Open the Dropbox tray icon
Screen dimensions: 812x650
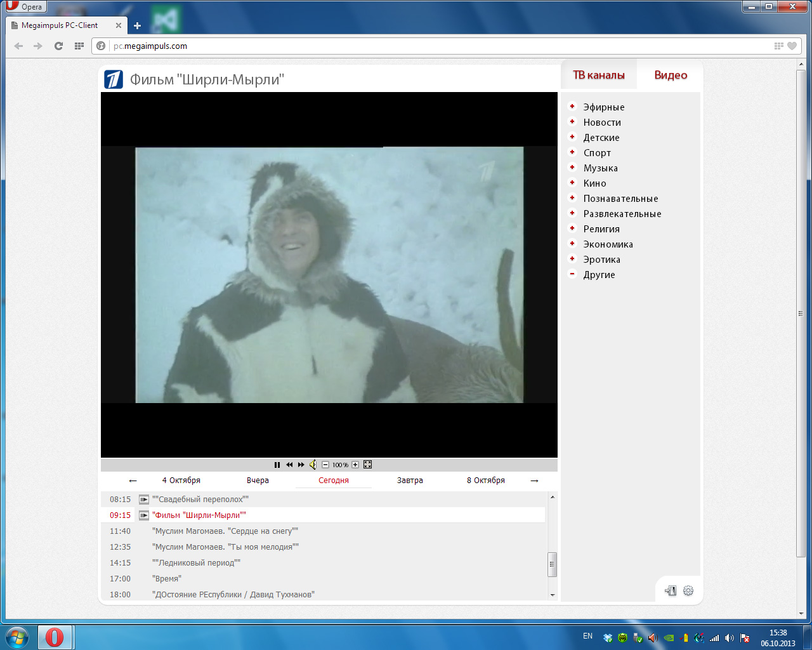608,638
